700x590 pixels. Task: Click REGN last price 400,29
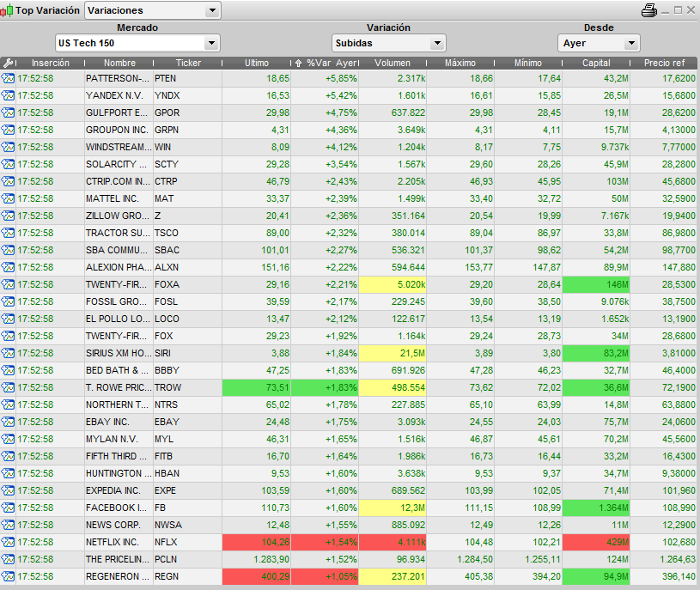click(257, 576)
